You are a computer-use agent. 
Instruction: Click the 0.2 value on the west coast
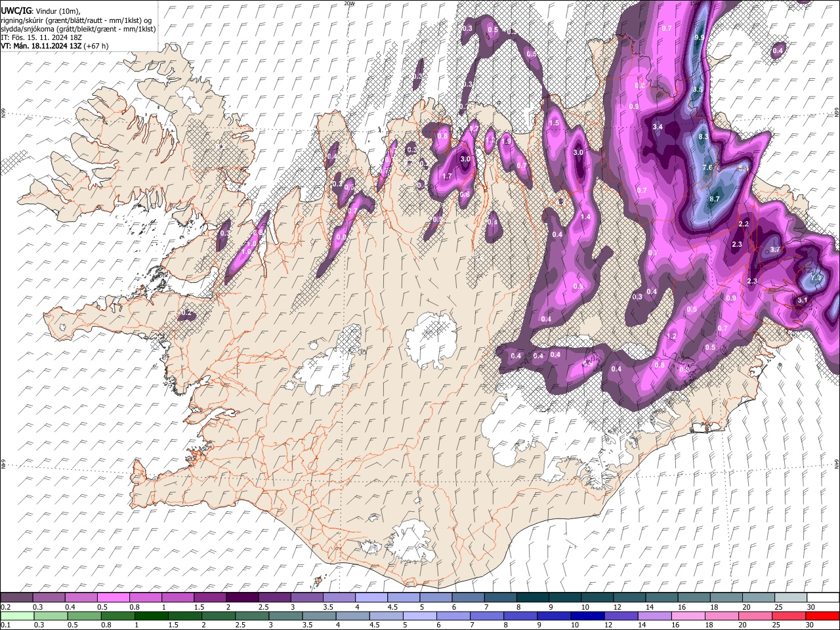pyautogui.click(x=187, y=314)
